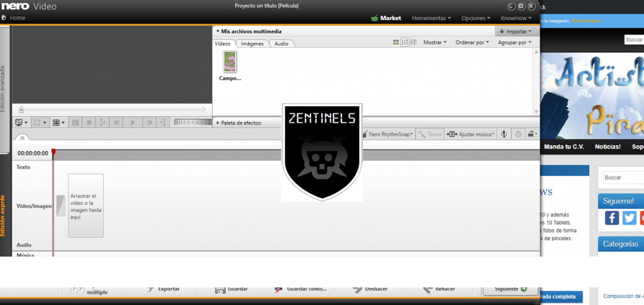Open the preview monitor output dropdown

(x=21, y=123)
